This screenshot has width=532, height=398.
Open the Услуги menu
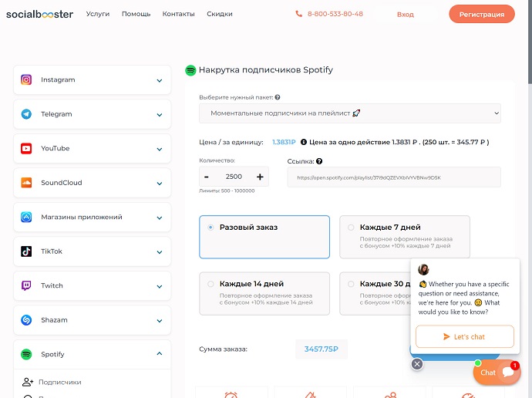pos(98,14)
